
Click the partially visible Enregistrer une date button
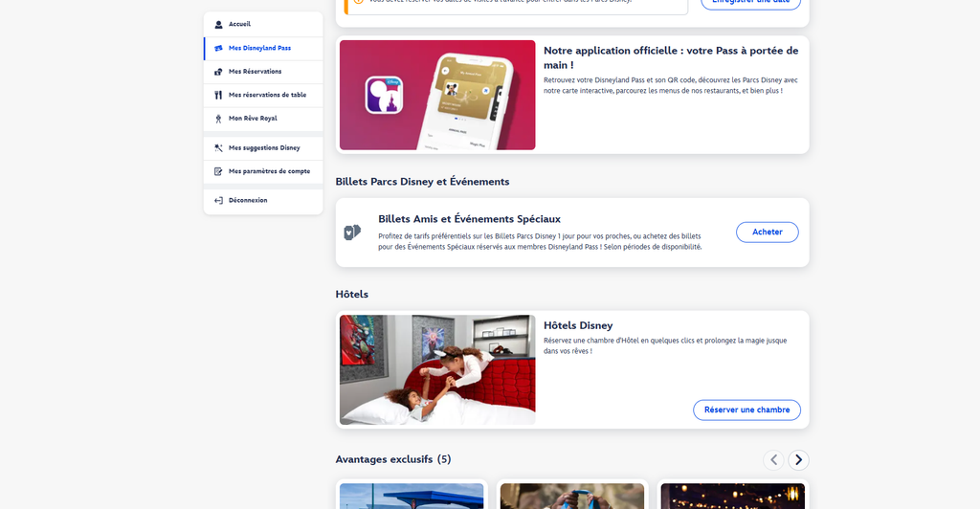(x=750, y=3)
